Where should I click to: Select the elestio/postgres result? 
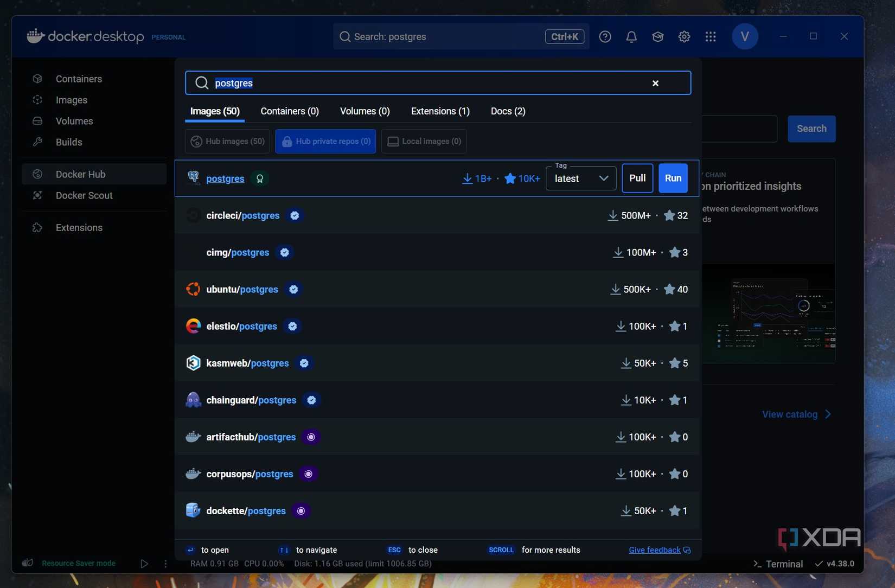click(437, 326)
